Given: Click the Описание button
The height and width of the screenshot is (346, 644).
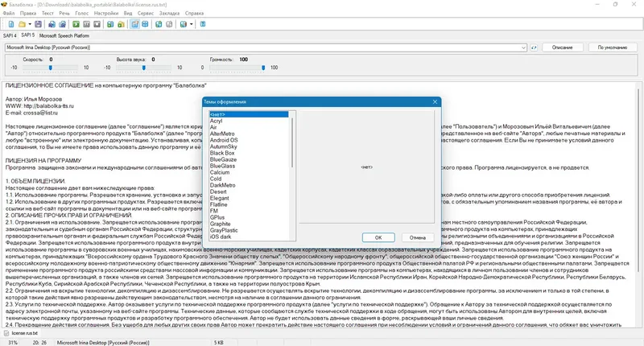Looking at the screenshot, I should [562, 47].
